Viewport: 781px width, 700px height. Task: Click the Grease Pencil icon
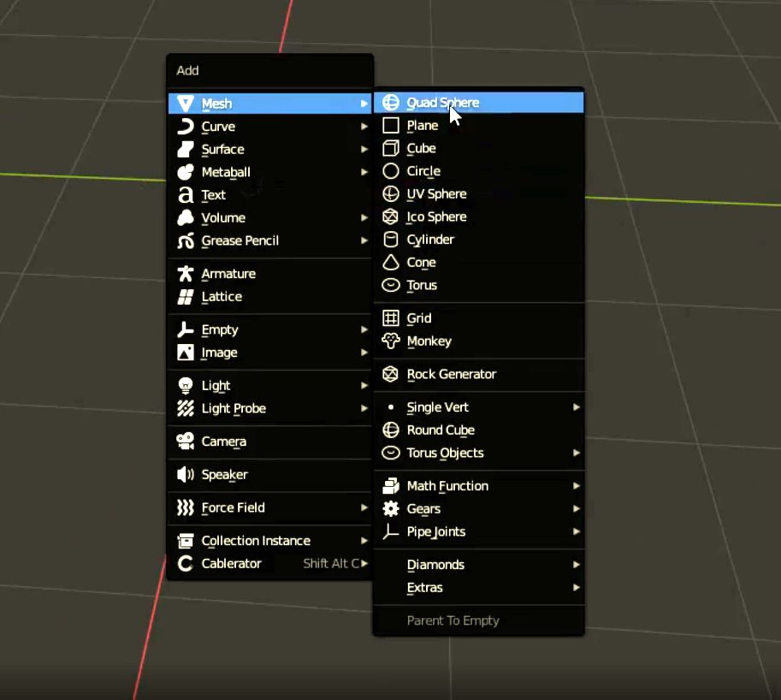coord(186,240)
